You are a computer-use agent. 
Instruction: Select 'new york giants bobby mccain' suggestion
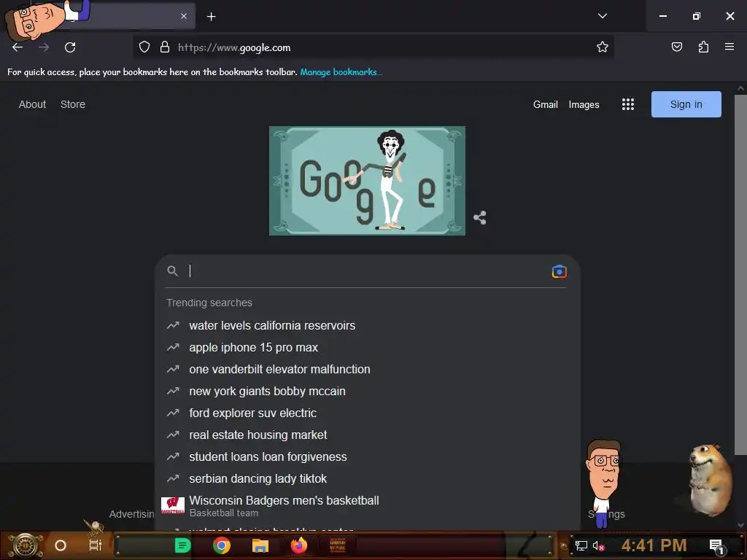pos(368,392)
